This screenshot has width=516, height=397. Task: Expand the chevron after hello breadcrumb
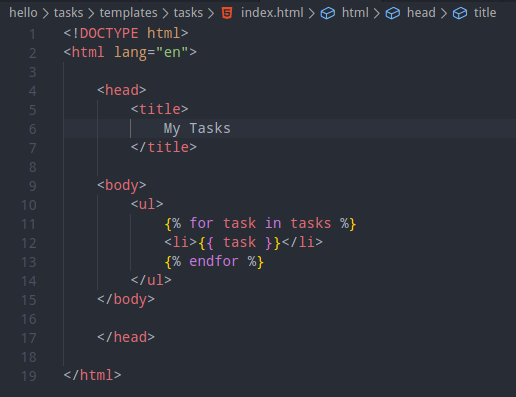click(46, 13)
